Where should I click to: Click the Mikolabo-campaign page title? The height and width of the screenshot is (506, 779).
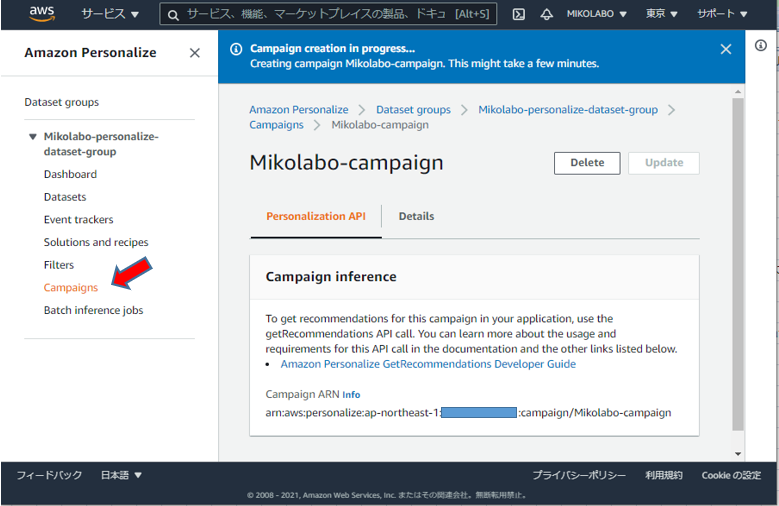tap(346, 163)
